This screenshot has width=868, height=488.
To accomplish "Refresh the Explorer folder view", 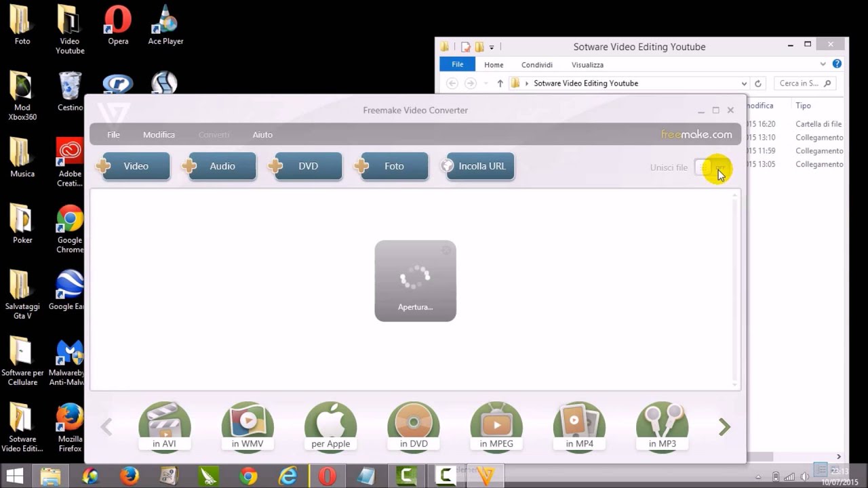I will pos(758,83).
